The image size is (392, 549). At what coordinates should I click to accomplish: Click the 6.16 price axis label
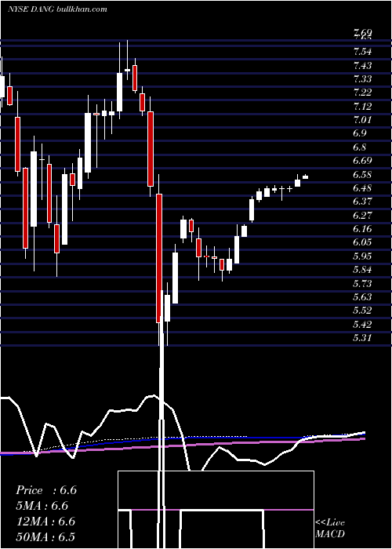click(362, 229)
